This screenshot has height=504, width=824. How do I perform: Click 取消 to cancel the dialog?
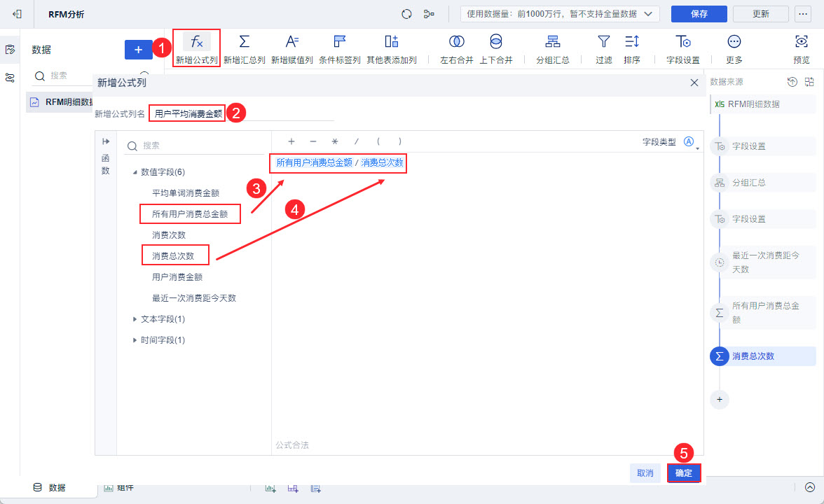tap(645, 473)
